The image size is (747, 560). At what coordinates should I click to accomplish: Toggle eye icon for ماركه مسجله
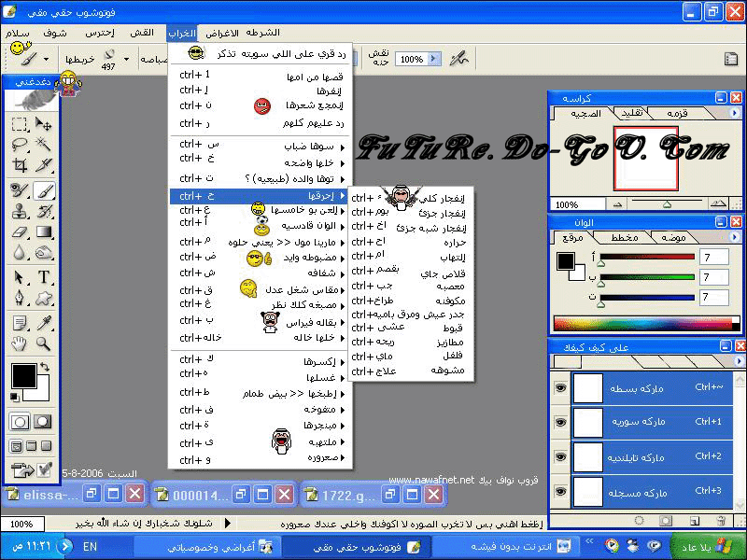[x=560, y=491]
